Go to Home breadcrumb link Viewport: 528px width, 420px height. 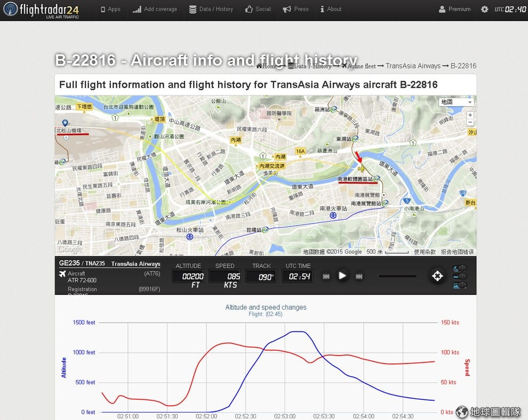(267, 66)
